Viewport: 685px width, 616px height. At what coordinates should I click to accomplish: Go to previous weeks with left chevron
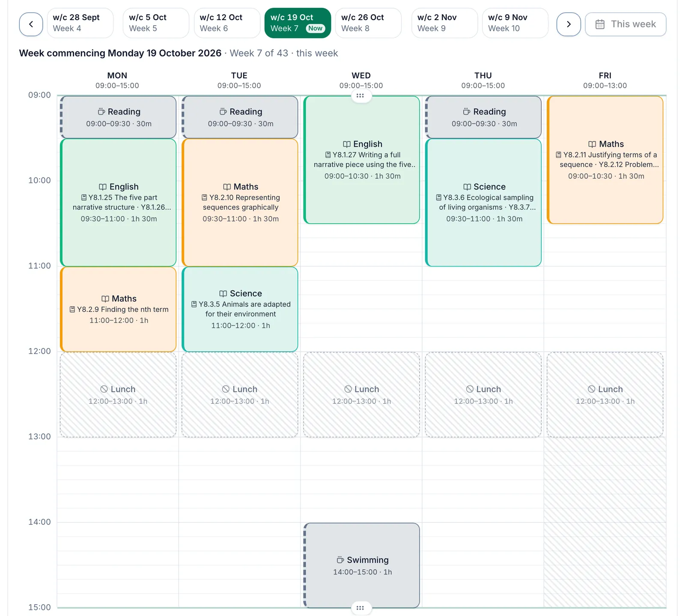coord(31,24)
